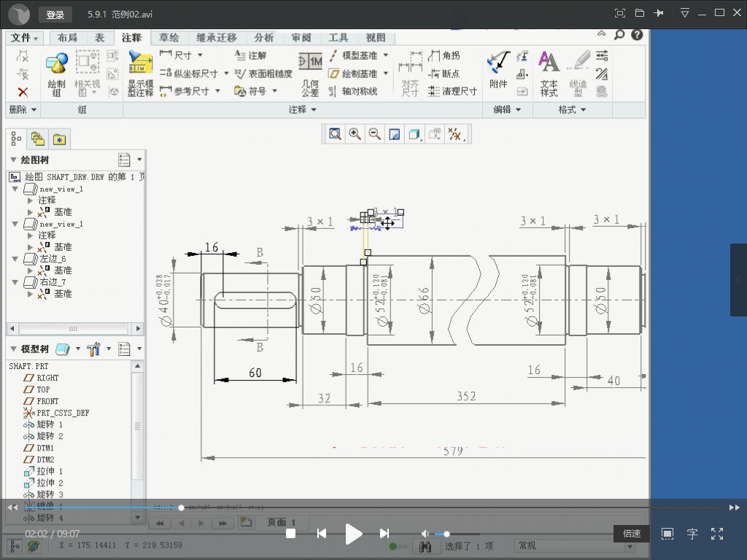Click the 断点 break point tool
Screen dimensions: 747x560
[444, 74]
